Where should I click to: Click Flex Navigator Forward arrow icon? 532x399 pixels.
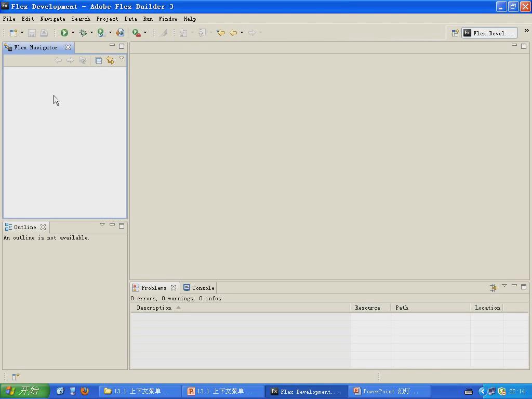tap(70, 60)
